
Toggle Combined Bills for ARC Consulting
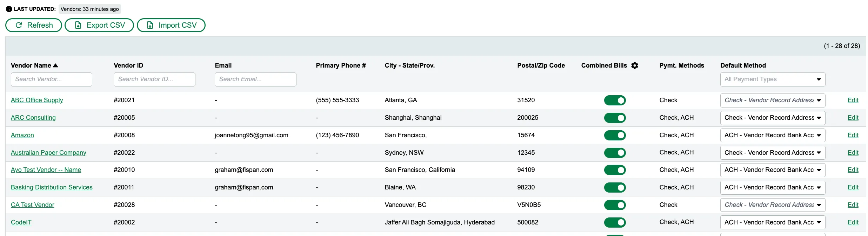pyautogui.click(x=615, y=118)
